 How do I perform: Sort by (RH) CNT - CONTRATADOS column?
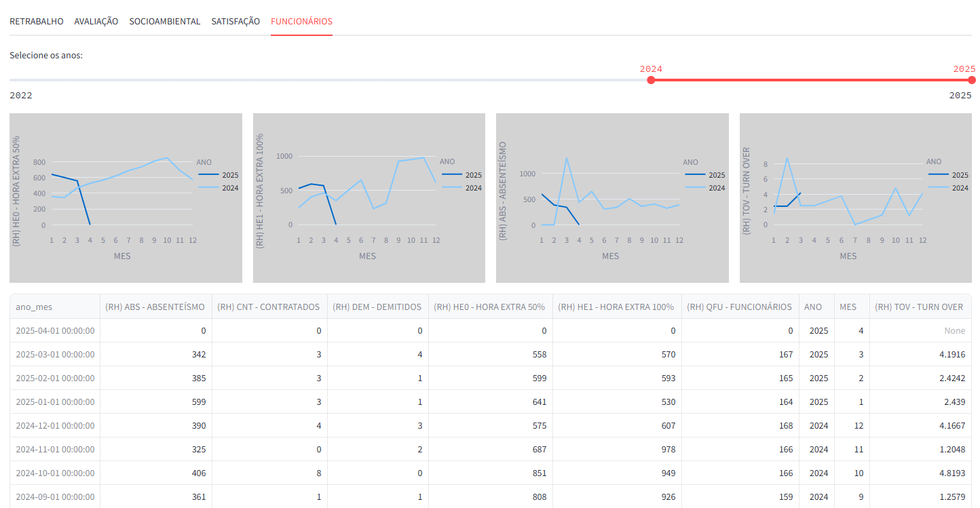pos(269,307)
